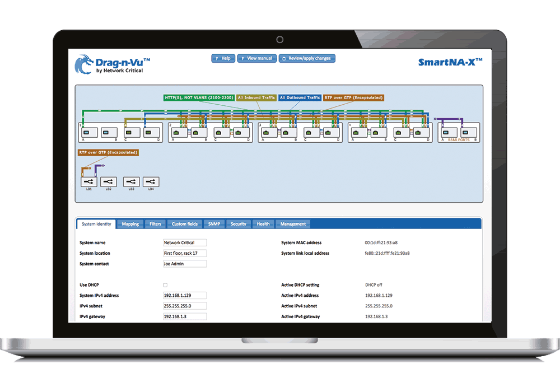
Task: Click the Help button
Action: 223,58
